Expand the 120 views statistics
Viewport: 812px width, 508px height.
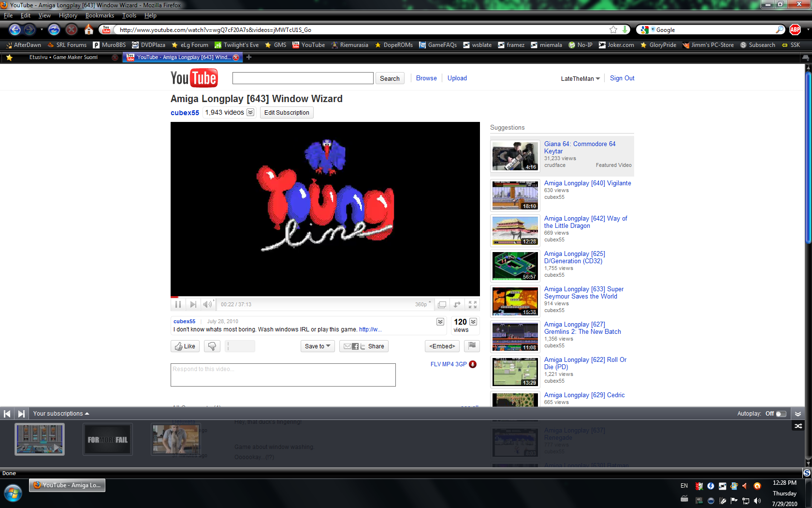click(x=473, y=322)
